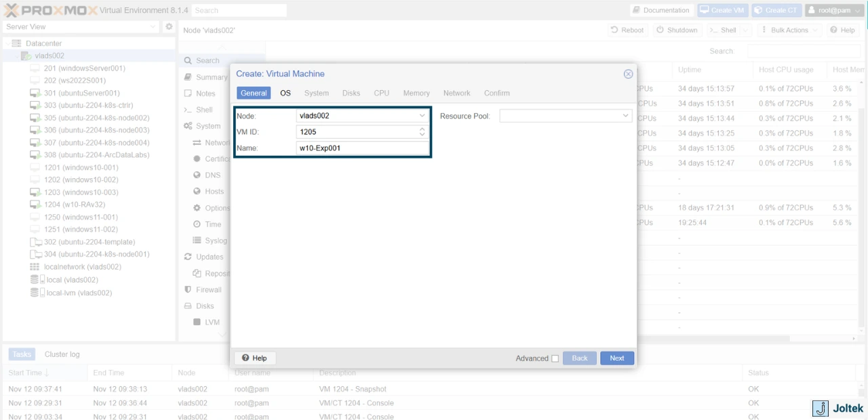Click the VM Name input field
Screen dimensions: 868x420
coord(363,148)
